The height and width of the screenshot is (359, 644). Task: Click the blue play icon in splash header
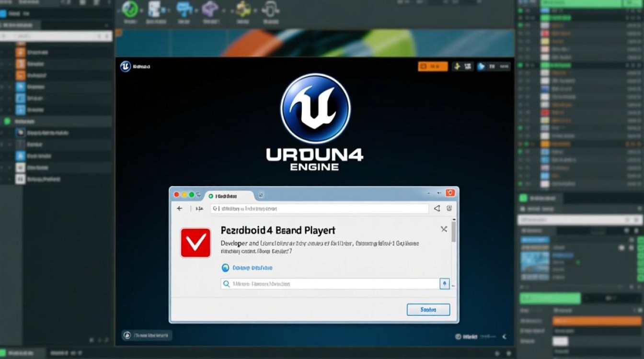click(482, 67)
